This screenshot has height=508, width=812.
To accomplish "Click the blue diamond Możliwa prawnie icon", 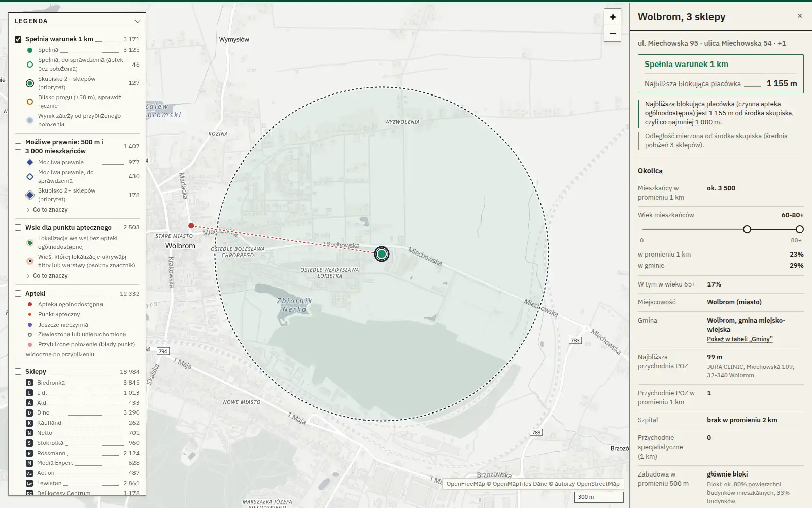I will (x=30, y=162).
